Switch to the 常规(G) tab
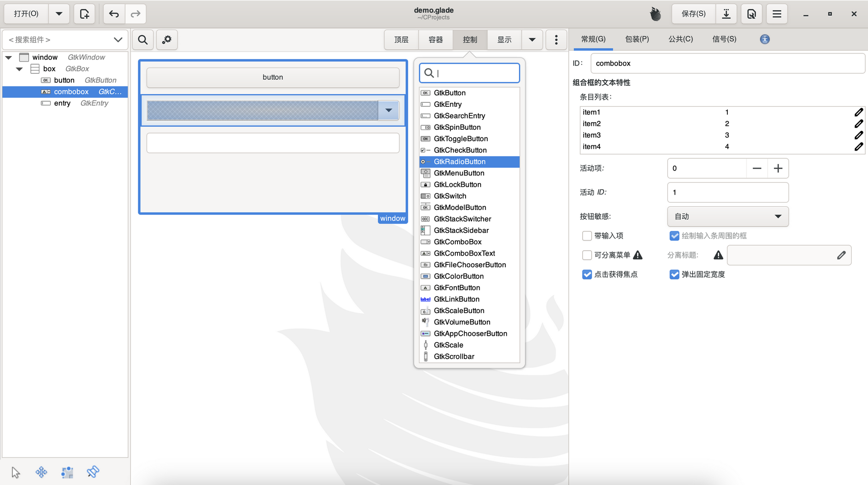This screenshot has width=868, height=485. pyautogui.click(x=593, y=39)
